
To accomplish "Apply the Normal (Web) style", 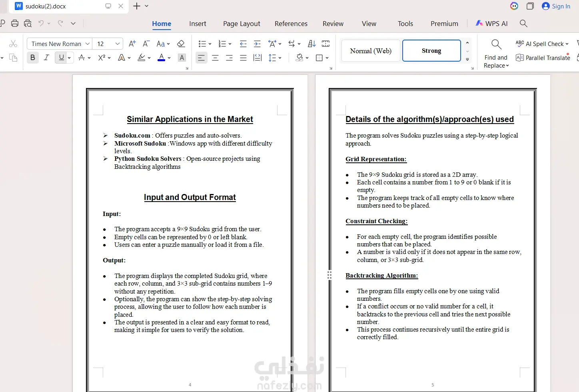I will [371, 51].
